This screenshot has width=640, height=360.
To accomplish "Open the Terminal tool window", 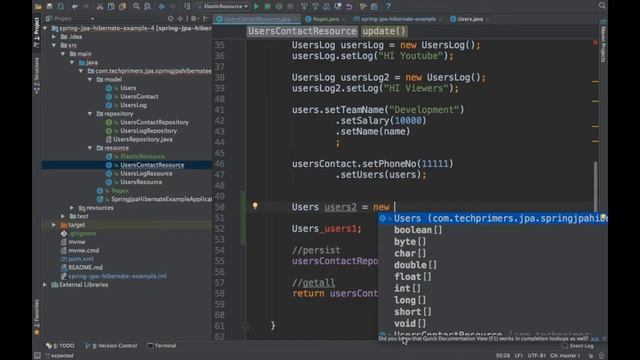I will coord(161,346).
